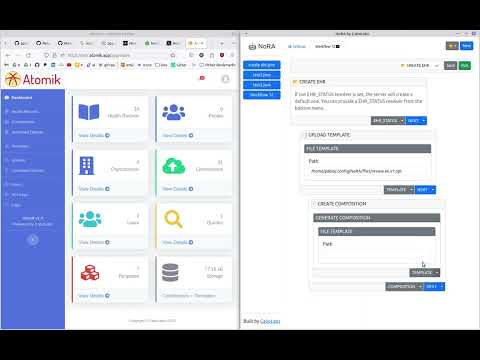Click View Details under Contributions card
This screenshot has height=360, width=480.
178,189
